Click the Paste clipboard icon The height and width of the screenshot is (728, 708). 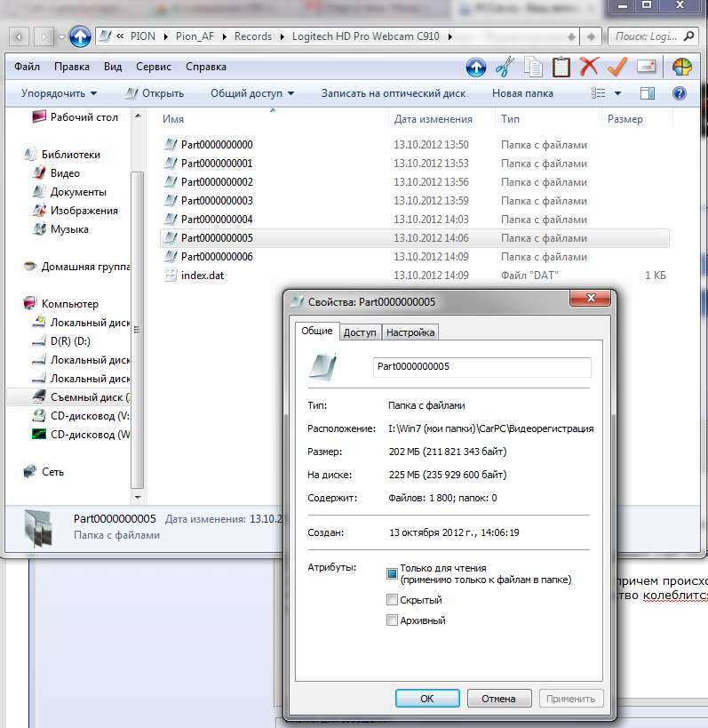[x=561, y=68]
